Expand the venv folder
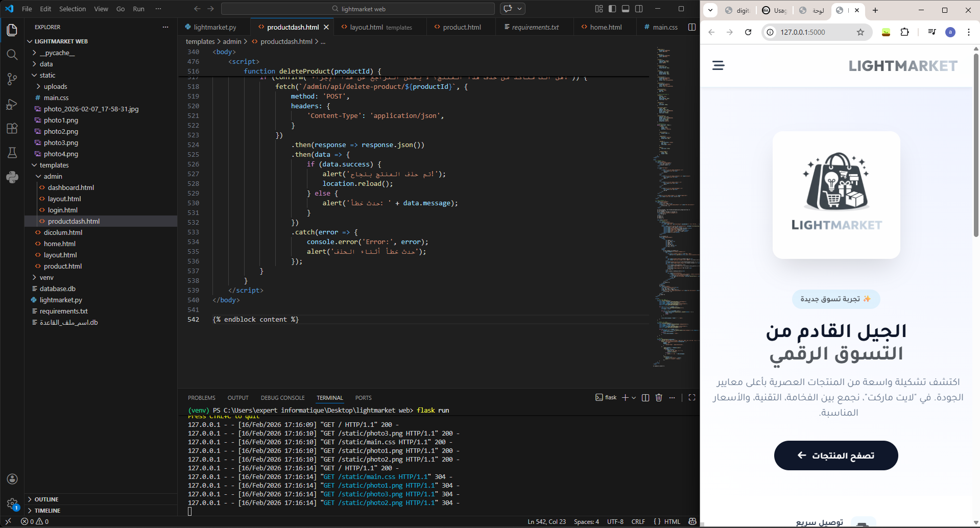 (46, 277)
